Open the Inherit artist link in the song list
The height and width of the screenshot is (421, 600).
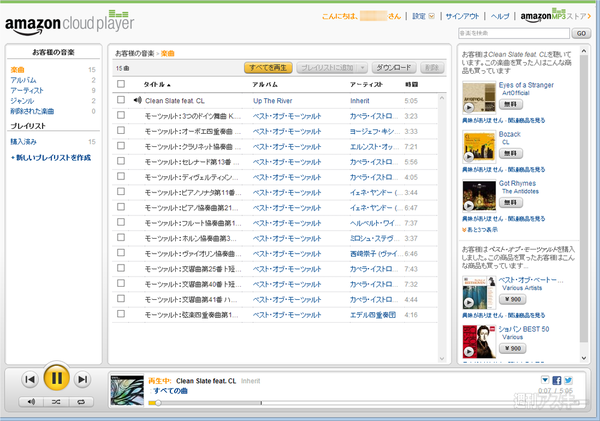click(x=360, y=101)
